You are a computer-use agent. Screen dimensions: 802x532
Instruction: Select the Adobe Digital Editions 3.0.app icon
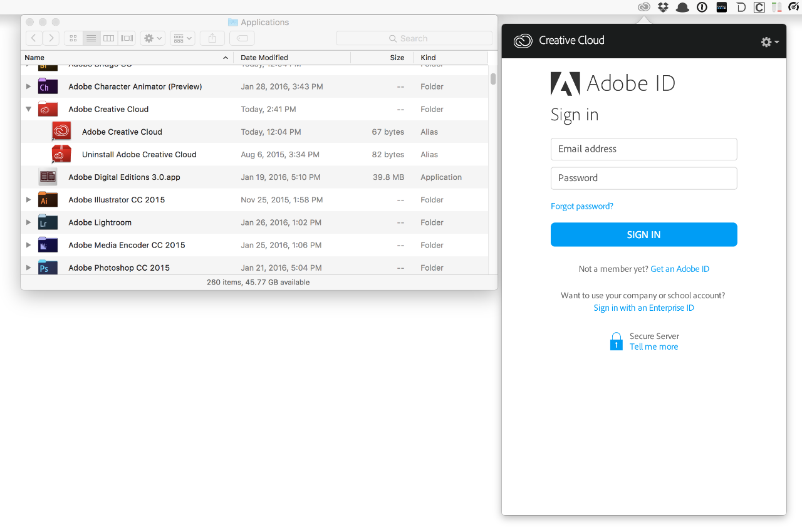[x=48, y=177]
